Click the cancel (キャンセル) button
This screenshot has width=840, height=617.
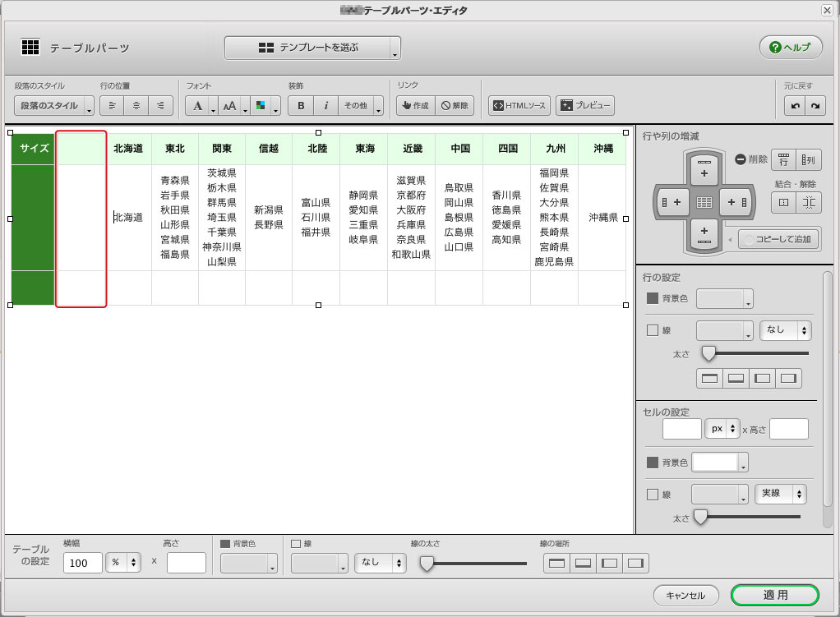[685, 595]
